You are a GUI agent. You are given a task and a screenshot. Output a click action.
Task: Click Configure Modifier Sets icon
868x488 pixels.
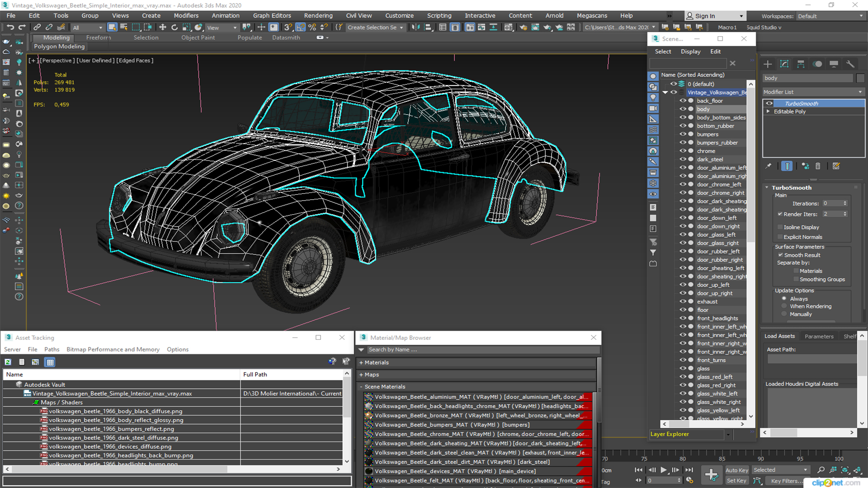click(x=836, y=166)
